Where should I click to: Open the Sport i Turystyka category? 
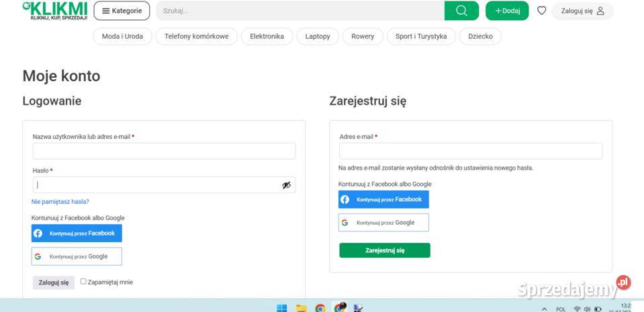421,36
